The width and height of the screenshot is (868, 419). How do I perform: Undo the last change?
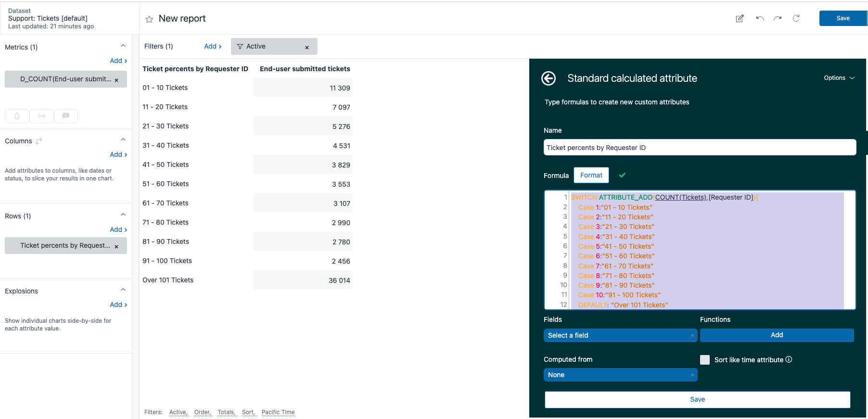pyautogui.click(x=760, y=18)
